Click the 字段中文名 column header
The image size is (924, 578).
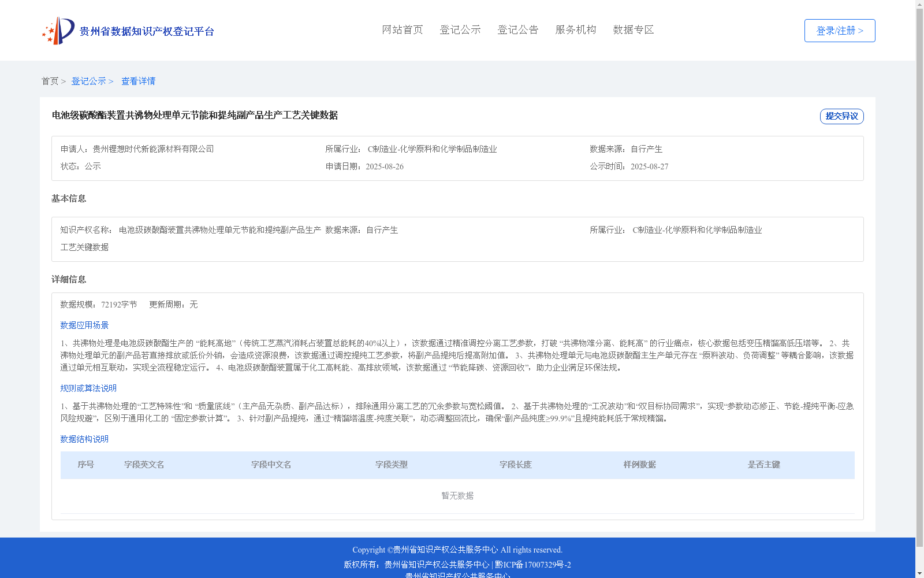click(271, 465)
